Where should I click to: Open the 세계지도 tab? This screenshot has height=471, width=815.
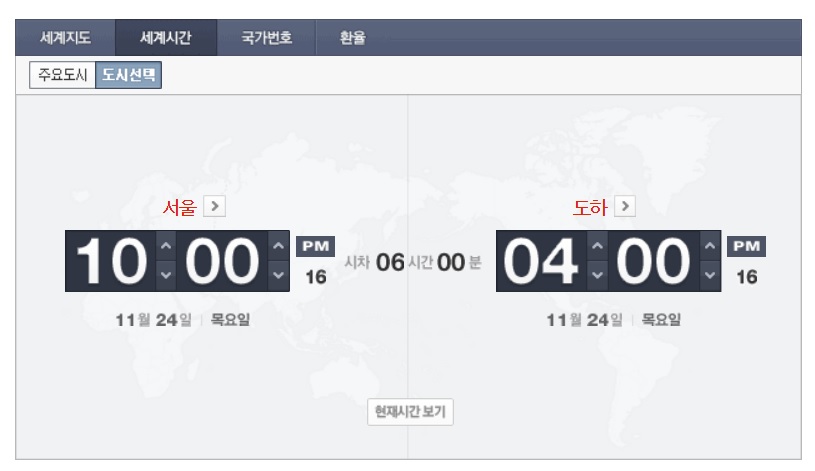click(65, 37)
